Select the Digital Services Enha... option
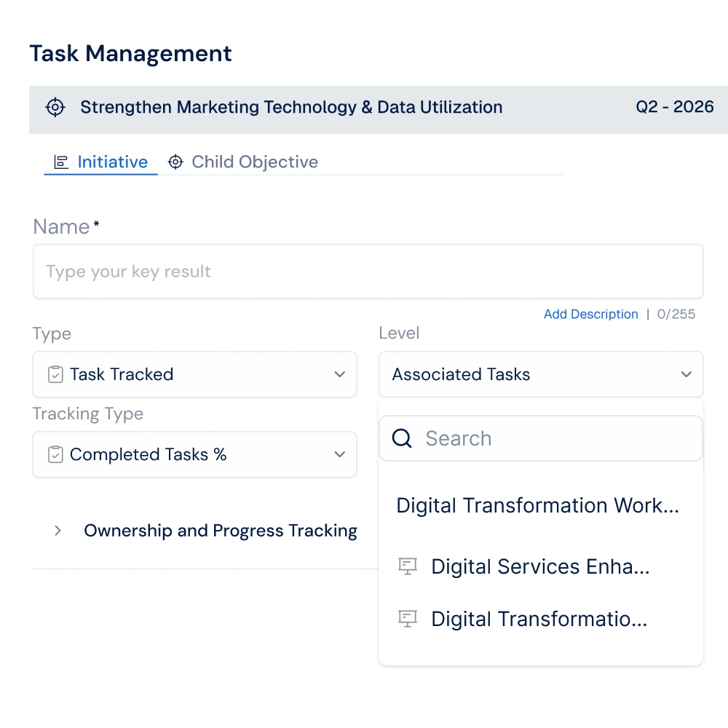Viewport: 728px width, 728px height. 541,567
